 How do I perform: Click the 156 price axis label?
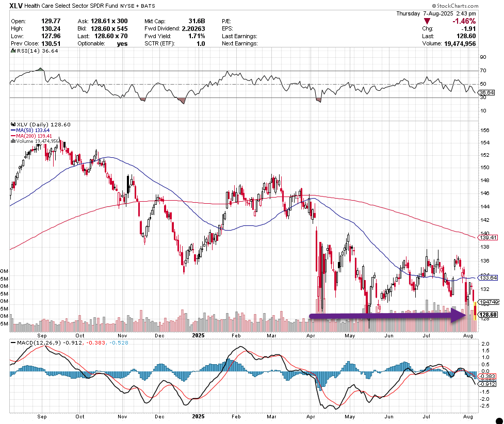485,131
